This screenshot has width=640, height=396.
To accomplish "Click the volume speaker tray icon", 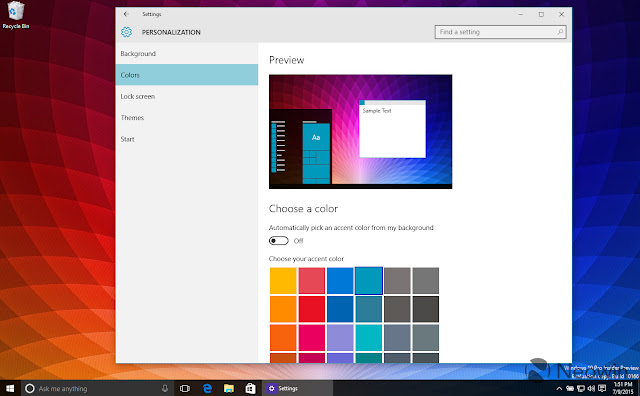I will tap(591, 388).
